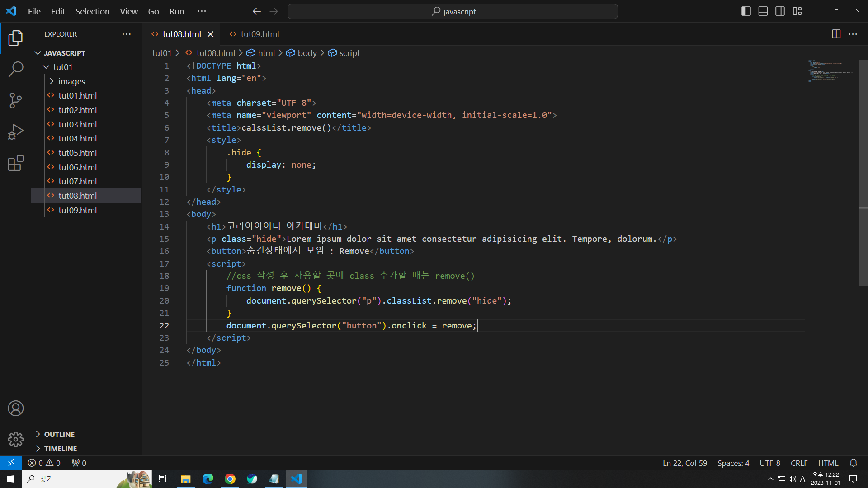Toggle the bottom panel visibility

(763, 11)
